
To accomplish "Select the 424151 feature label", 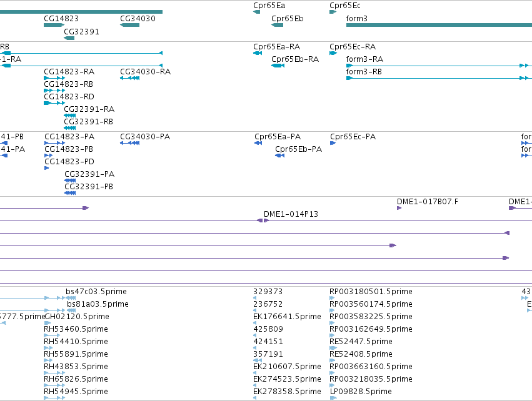I will [268, 342].
